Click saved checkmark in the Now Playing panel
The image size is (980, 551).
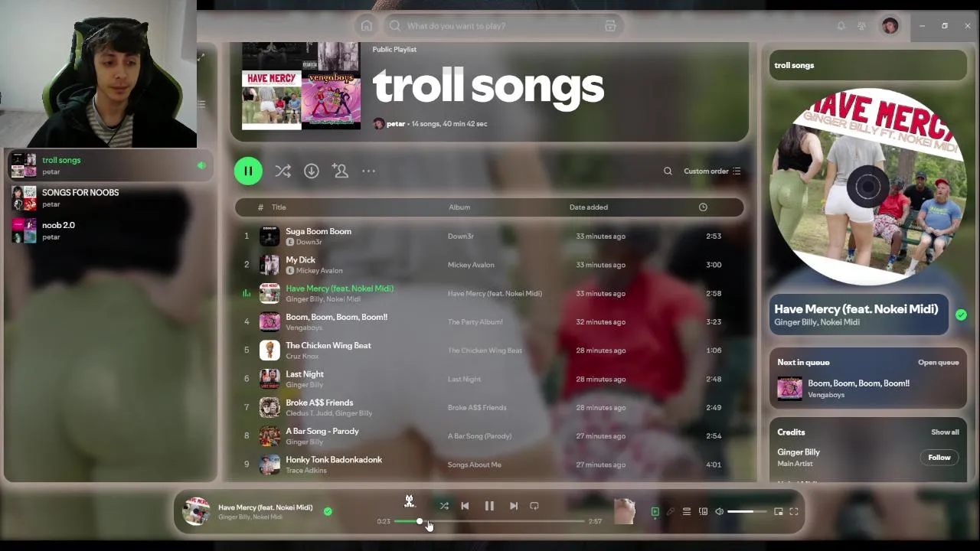point(961,315)
